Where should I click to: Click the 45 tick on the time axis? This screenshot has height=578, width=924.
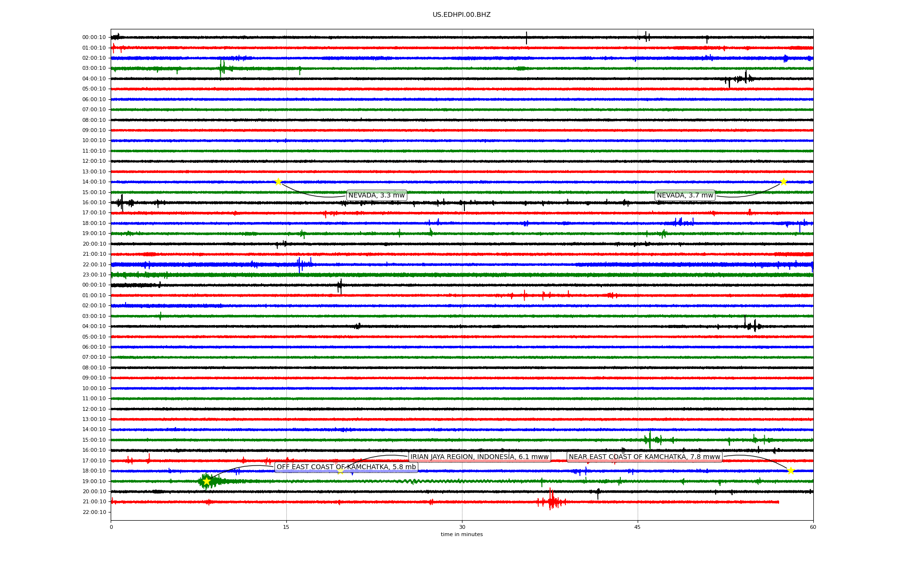[638, 527]
